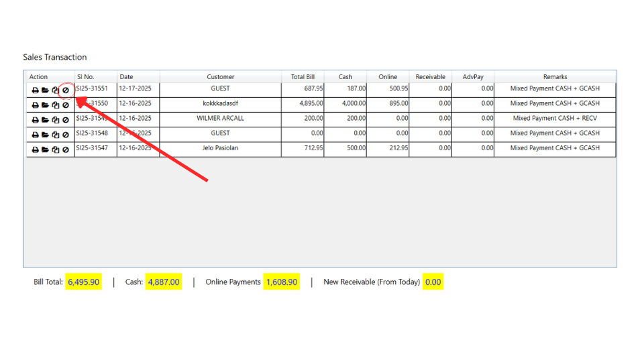Click the Remarks column header
Image resolution: width=644 pixels, height=362 pixels.
[555, 77]
